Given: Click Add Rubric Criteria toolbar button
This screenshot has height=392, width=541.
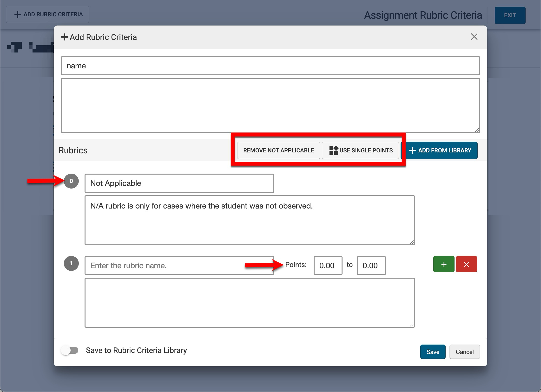Looking at the screenshot, I should (x=47, y=14).
